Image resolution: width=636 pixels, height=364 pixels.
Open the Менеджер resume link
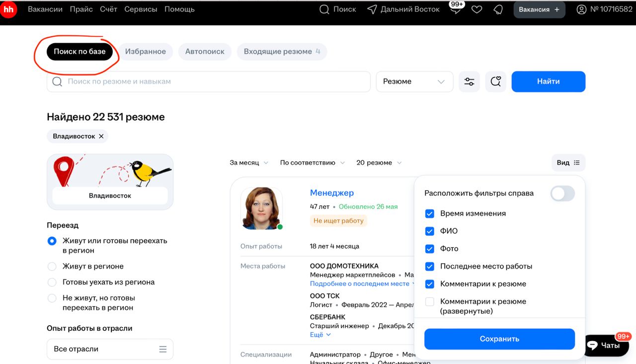331,193
